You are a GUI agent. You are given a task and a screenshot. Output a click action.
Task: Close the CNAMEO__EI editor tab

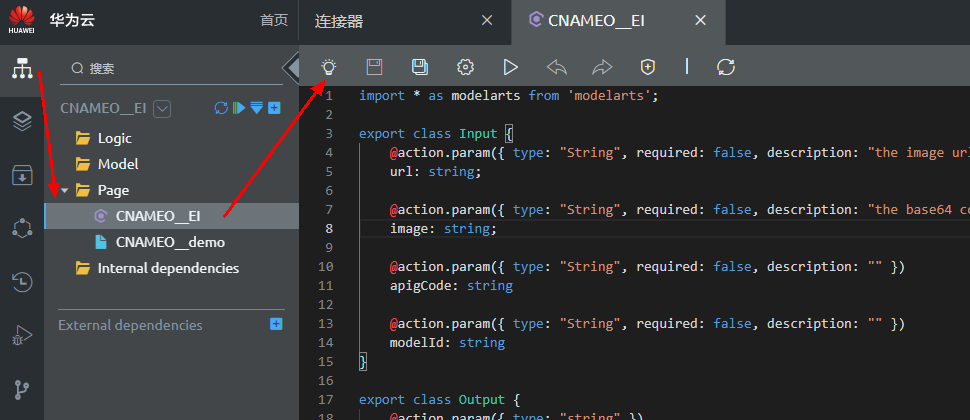click(x=700, y=20)
